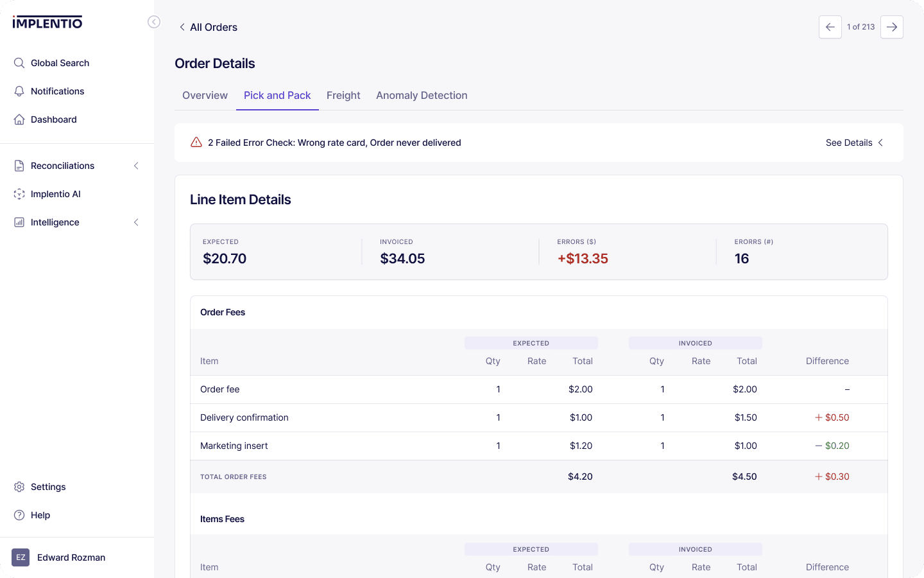924x578 pixels.
Task: Expand the Reconciliations submenu chevron
Action: pos(136,166)
